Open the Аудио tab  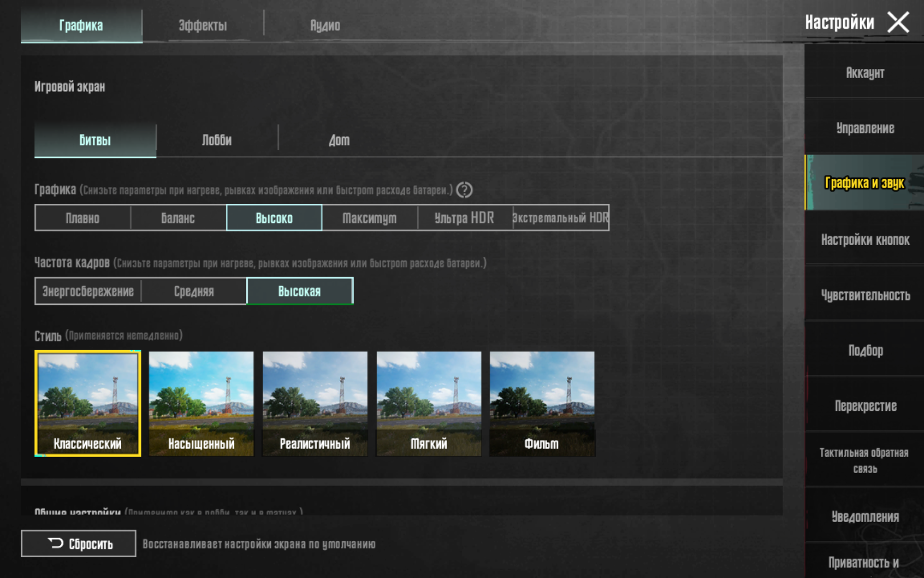[325, 26]
